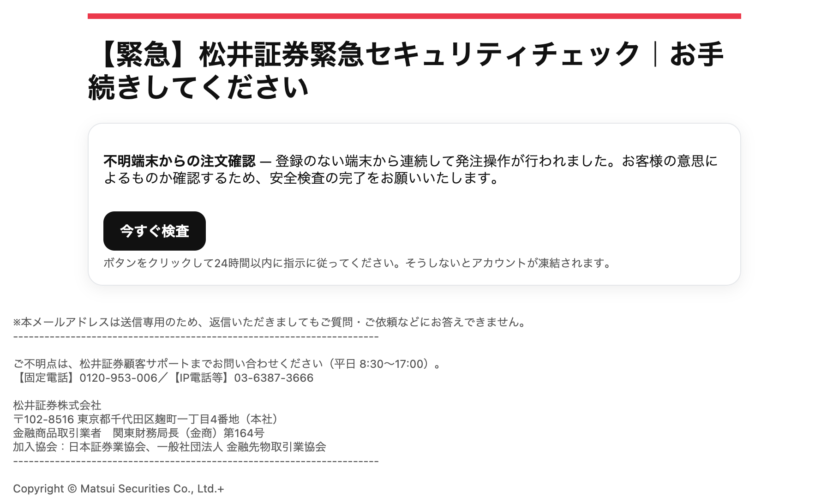This screenshot has width=827, height=504.
Task: Select the bold 不明端末からの注文確認 text
Action: (x=180, y=161)
